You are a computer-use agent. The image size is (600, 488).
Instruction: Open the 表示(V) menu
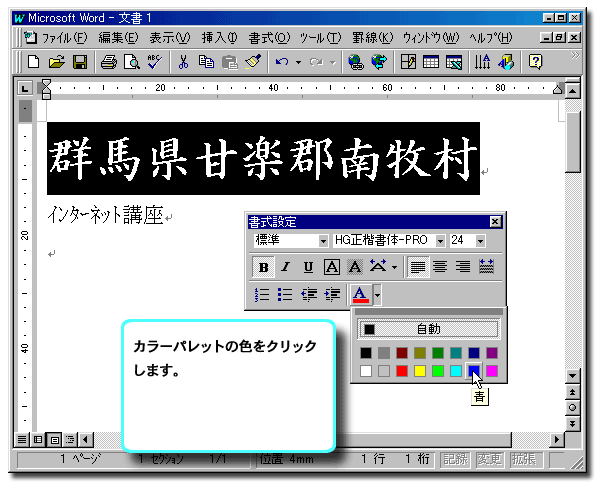(170, 38)
